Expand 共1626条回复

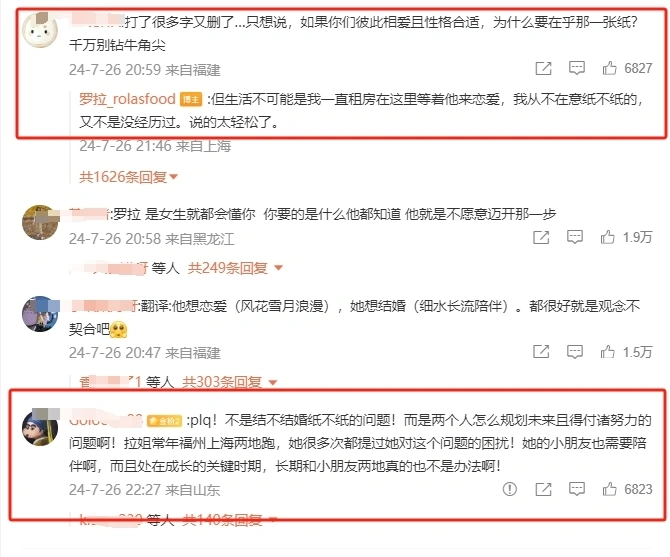coord(129,177)
